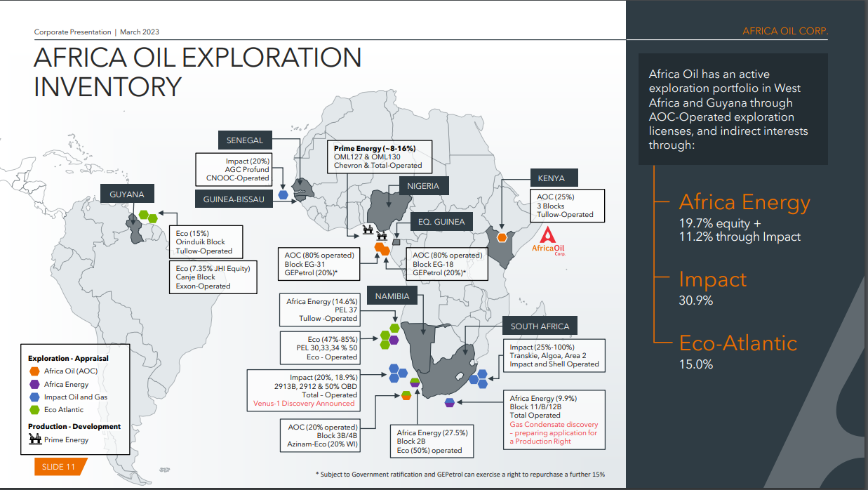Click 'Venus-1 Discovery Announced' red text
The height and width of the screenshot is (490, 868).
(x=304, y=404)
